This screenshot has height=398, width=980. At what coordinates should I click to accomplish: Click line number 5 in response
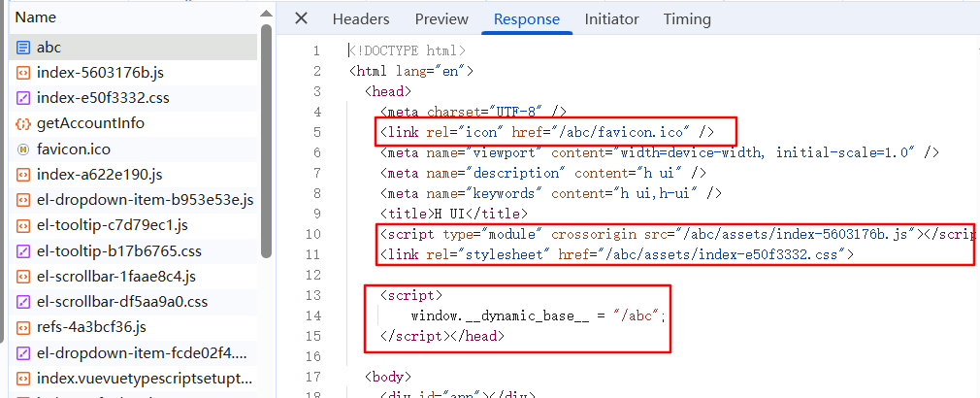317,132
